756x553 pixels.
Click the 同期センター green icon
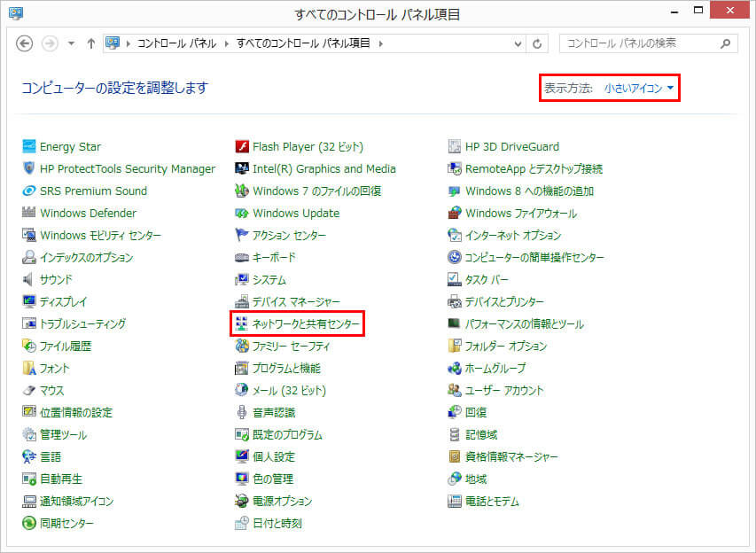click(29, 523)
